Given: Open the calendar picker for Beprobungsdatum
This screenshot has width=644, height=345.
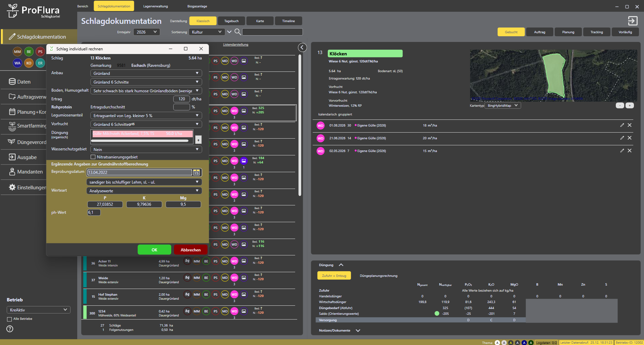Looking at the screenshot, I should (196, 172).
